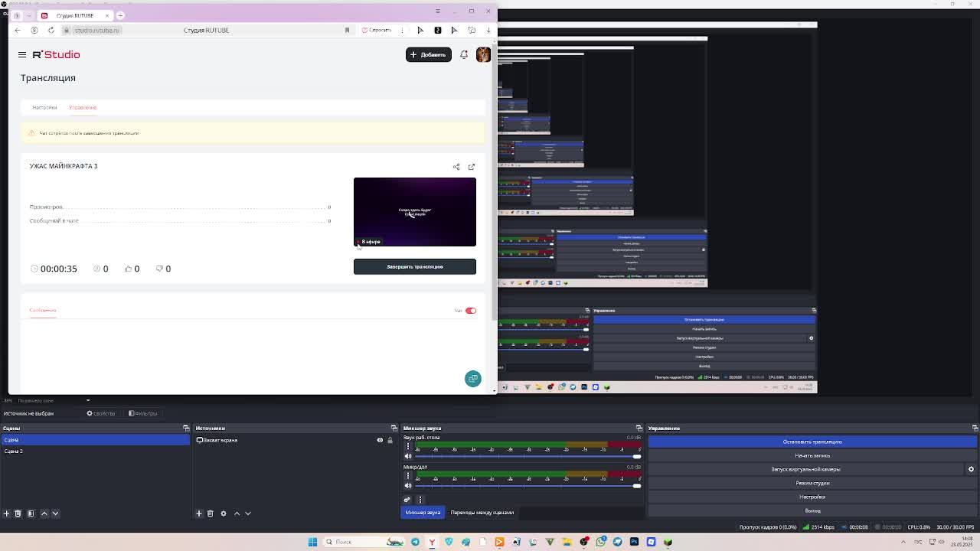Click Режим студии button
The image size is (980, 551).
tap(812, 483)
